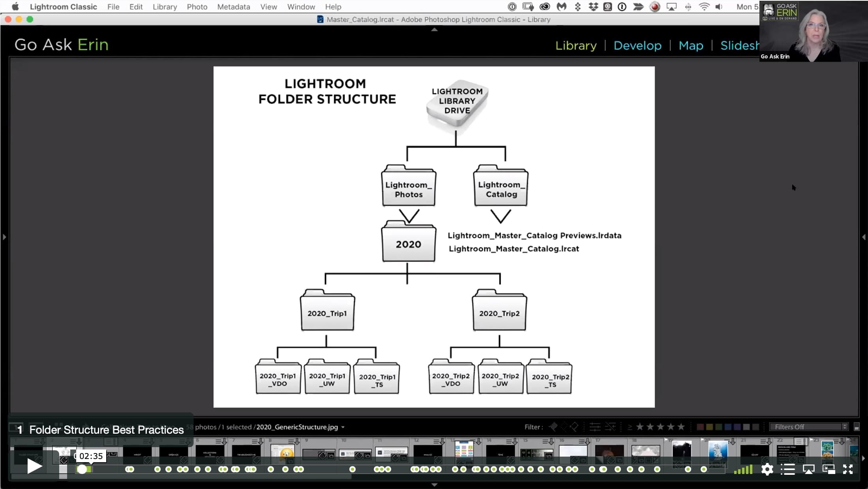Click the Malwarebytes menu bar icon
868x489 pixels.
click(561, 7)
